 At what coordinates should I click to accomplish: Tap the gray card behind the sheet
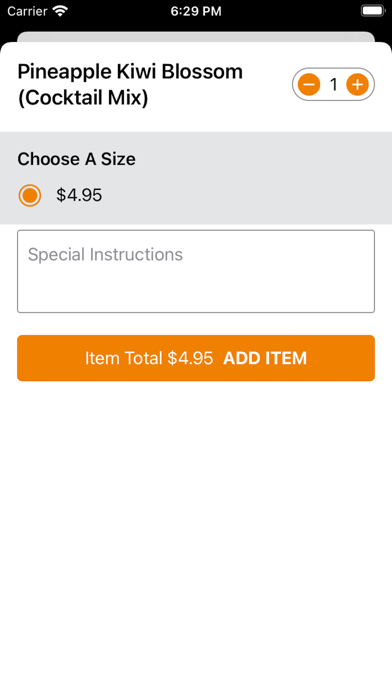[x=196, y=36]
